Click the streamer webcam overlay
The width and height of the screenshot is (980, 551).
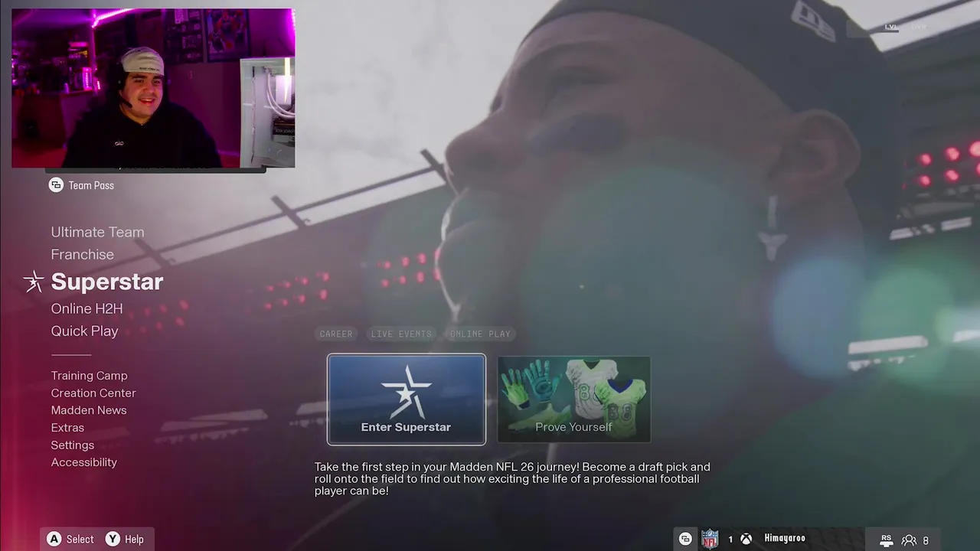pyautogui.click(x=153, y=88)
